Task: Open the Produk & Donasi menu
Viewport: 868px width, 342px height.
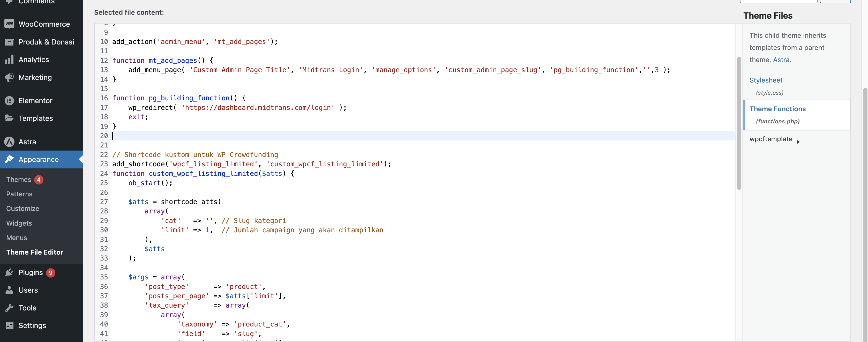Action: coord(41,42)
